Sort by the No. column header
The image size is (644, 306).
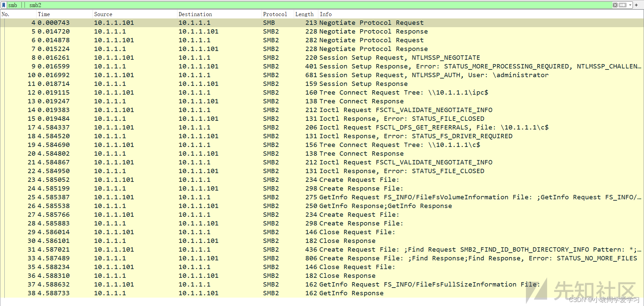tap(18, 14)
